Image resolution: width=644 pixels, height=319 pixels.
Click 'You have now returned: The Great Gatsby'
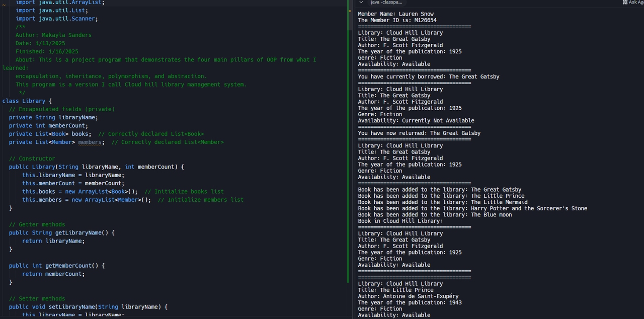click(419, 133)
